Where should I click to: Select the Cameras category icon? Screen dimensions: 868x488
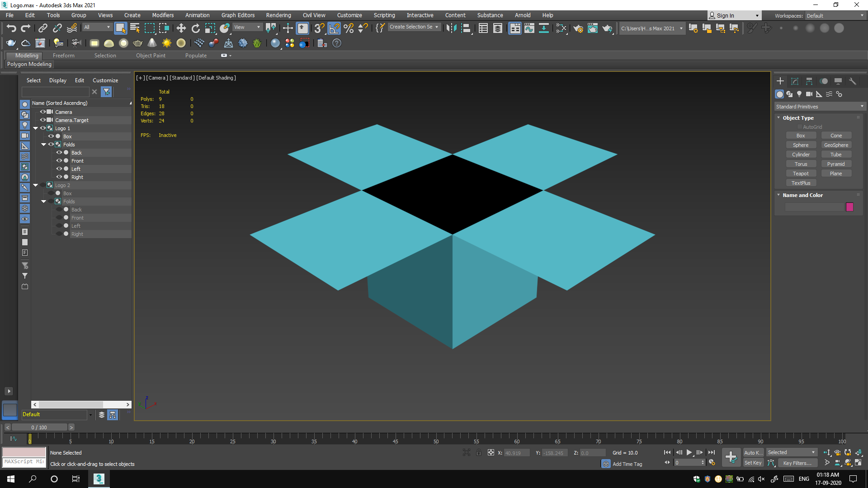click(809, 94)
